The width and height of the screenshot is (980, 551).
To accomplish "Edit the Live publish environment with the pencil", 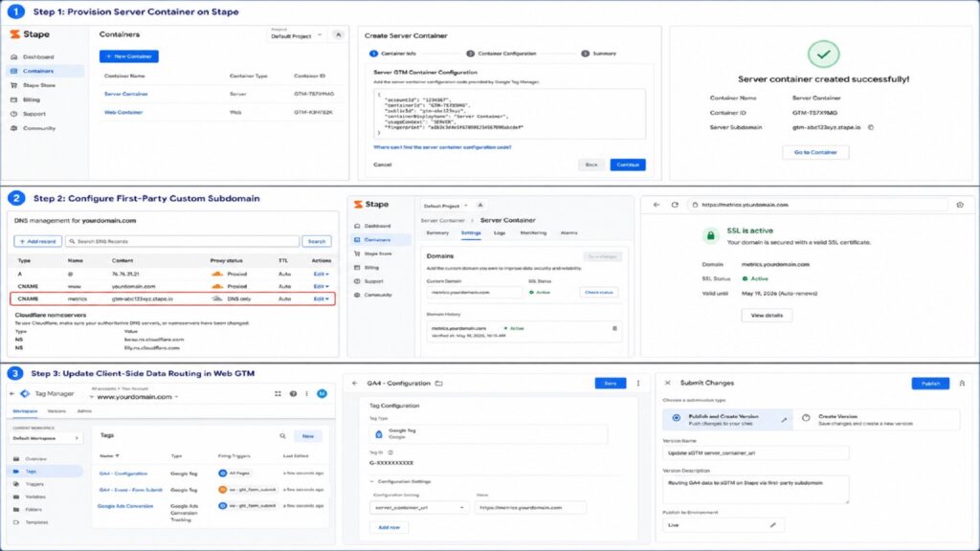I will click(x=773, y=525).
